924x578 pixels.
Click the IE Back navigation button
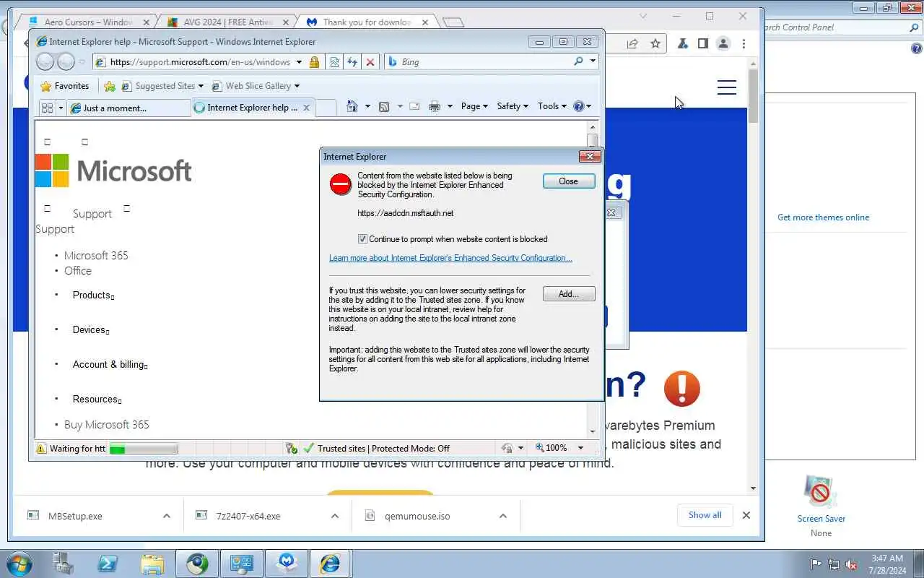click(45, 62)
